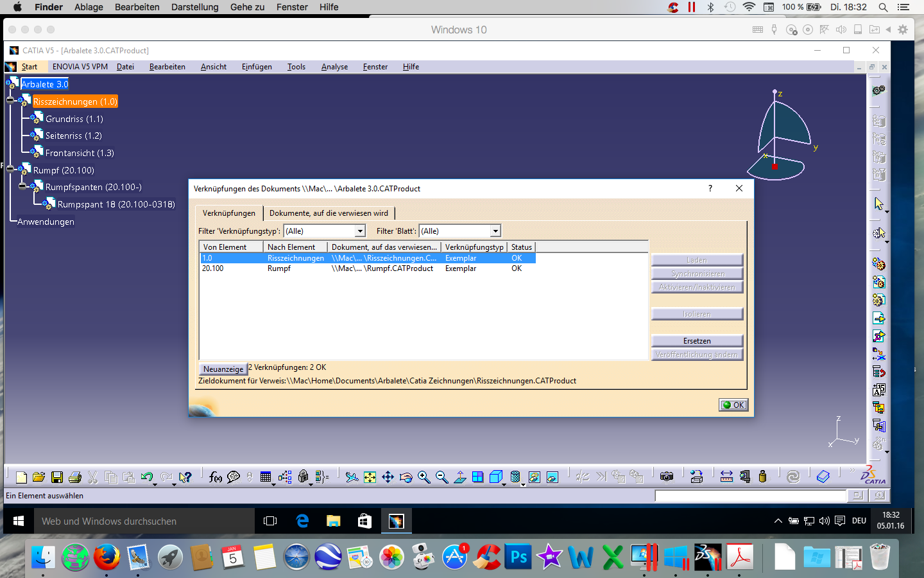Click the Undo arrow icon
Viewport: 924px width, 578px height.
coord(147,477)
